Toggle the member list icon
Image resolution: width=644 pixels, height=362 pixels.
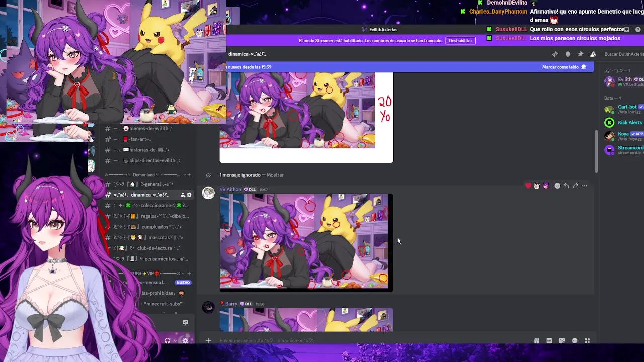click(x=593, y=54)
